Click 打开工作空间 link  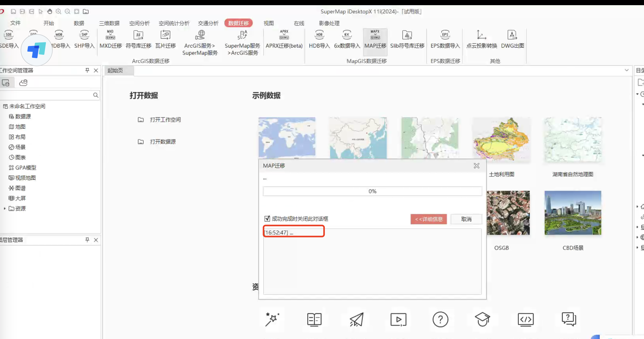click(x=165, y=120)
